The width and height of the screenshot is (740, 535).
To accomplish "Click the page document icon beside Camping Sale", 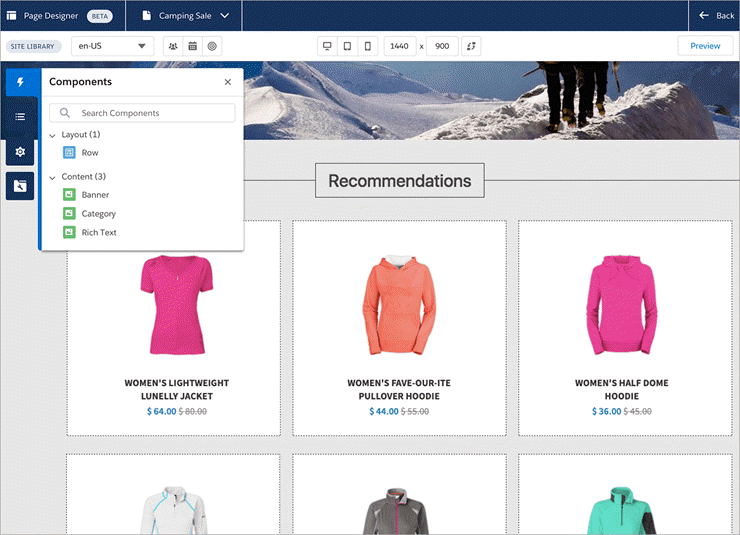I will coord(147,16).
